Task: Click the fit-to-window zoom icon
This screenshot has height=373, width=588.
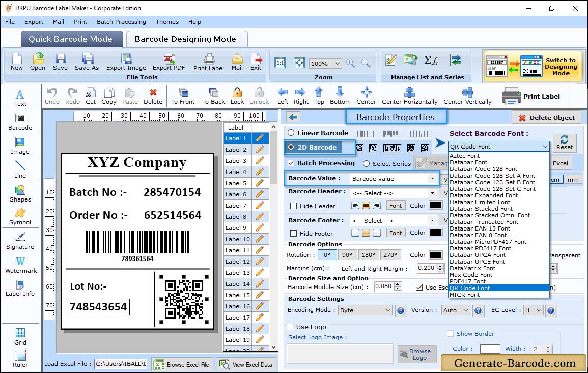Action: pyautogui.click(x=299, y=63)
